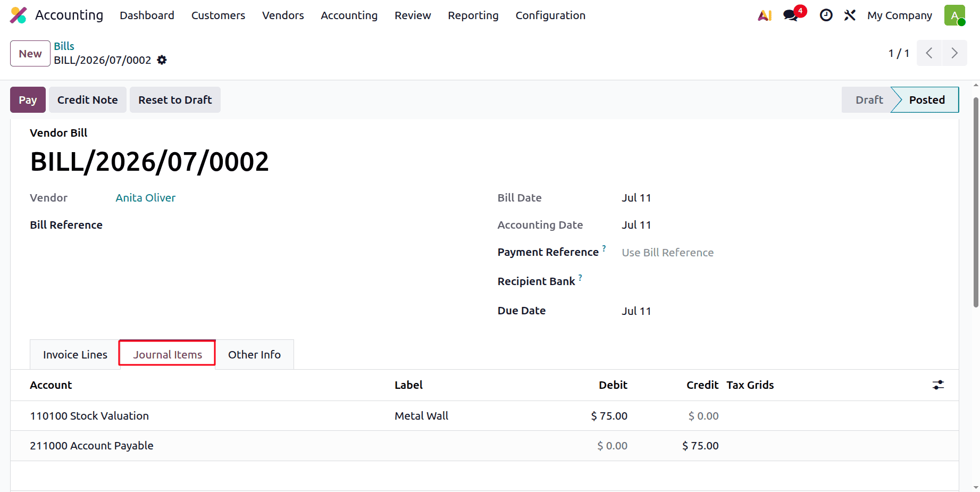This screenshot has height=492, width=980.
Task: Open the user avatar menu
Action: [x=955, y=15]
